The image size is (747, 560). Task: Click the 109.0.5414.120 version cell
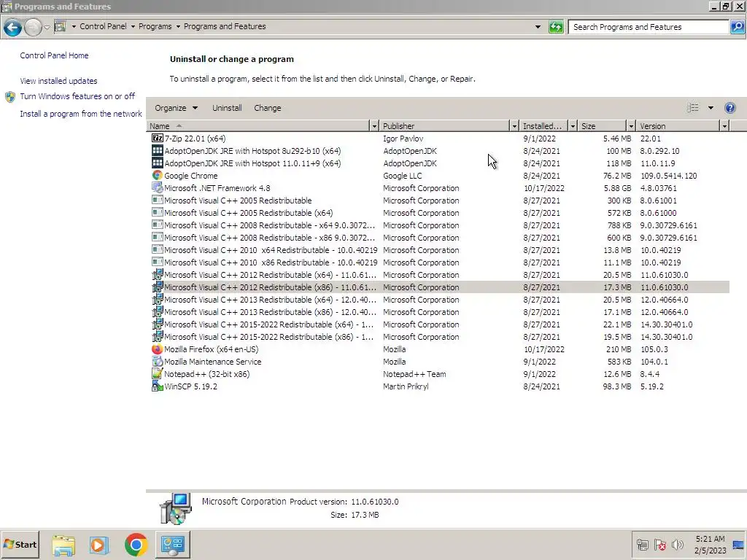click(x=668, y=176)
